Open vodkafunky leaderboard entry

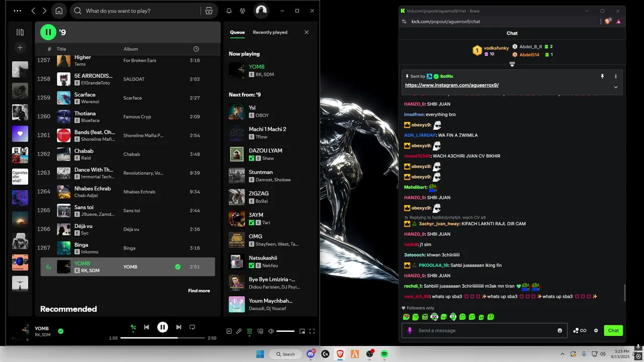[491, 50]
